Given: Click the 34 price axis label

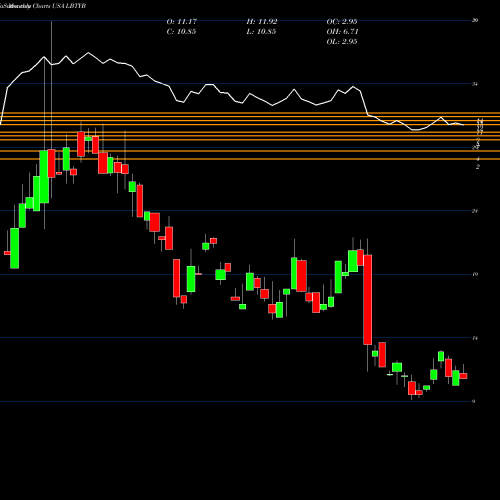Looking at the screenshot, I should [x=475, y=84].
